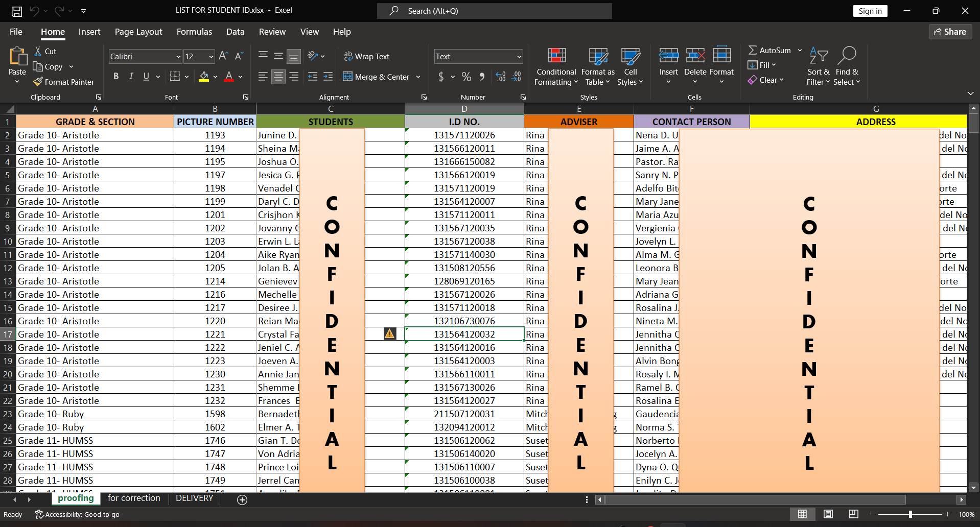Open the Page Layout ribbon tab
Screen dimensions: 980x527
(x=138, y=32)
